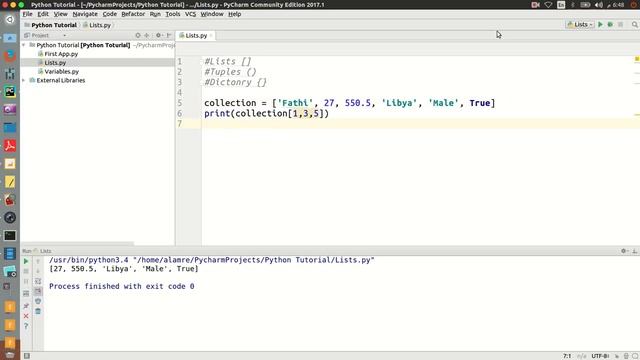Collapse the Python Tutorial project root
Image resolution: width=640 pixels, height=360 pixels.
pyautogui.click(x=24, y=45)
